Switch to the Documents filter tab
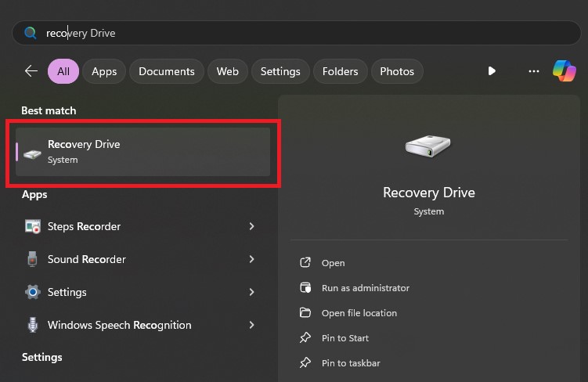588x382 pixels. tap(167, 71)
